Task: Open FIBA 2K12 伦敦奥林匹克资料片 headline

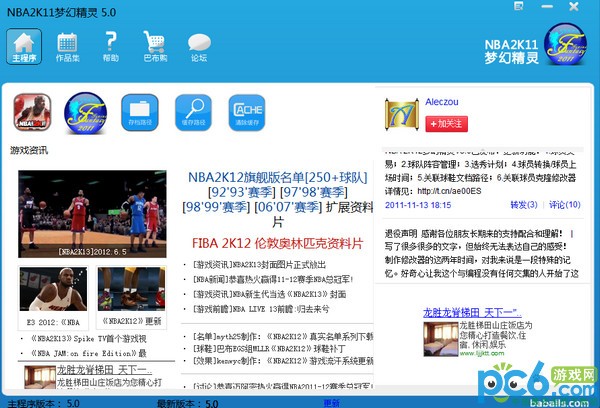Action: pos(277,243)
